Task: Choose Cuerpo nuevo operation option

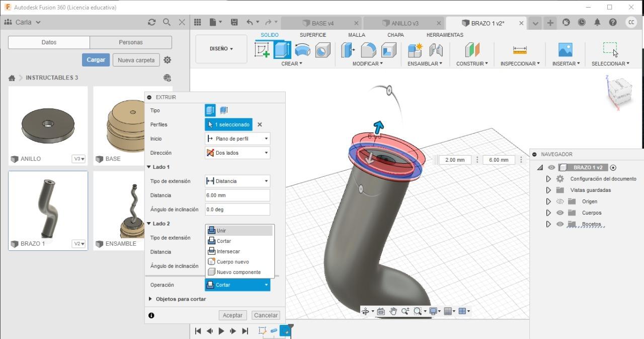Action: (239, 262)
